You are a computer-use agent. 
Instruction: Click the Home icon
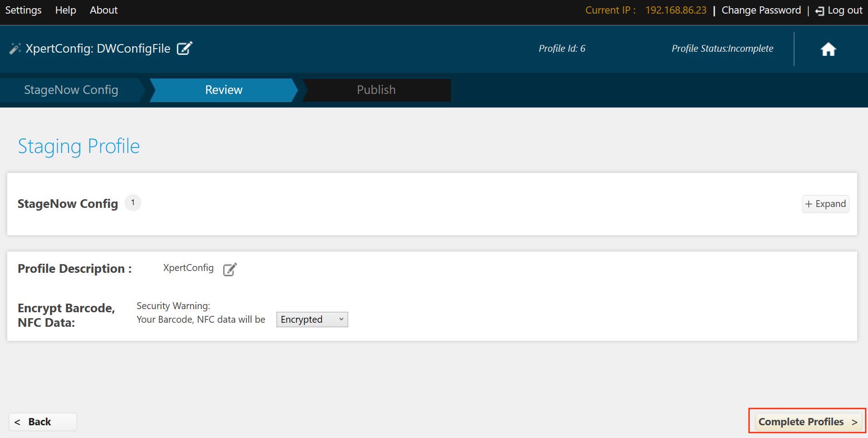[829, 49]
